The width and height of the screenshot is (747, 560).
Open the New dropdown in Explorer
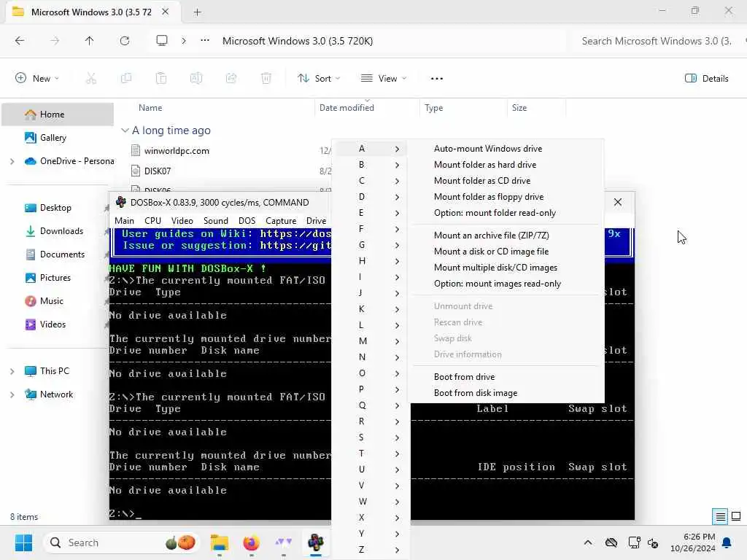[x=37, y=78]
